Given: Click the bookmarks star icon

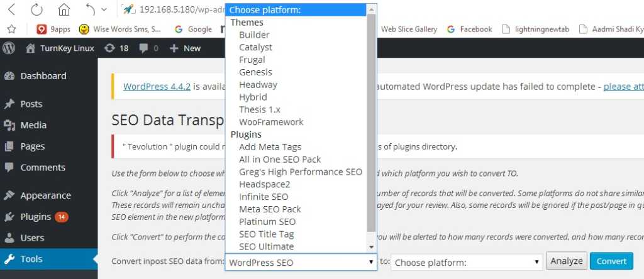Looking at the screenshot, I should [11, 29].
